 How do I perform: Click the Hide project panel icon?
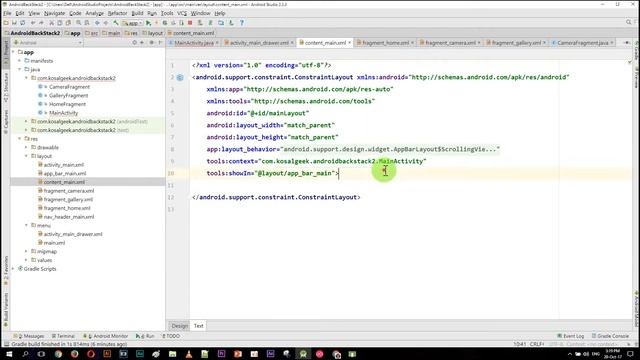coord(160,42)
